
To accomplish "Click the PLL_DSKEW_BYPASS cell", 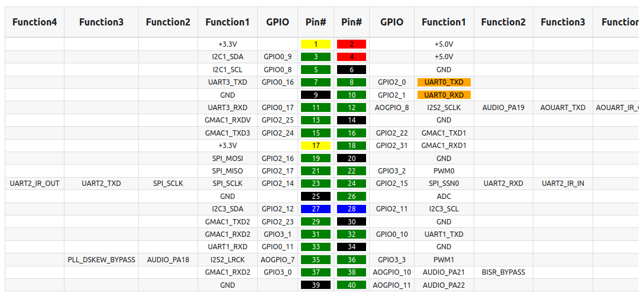I will tap(102, 259).
